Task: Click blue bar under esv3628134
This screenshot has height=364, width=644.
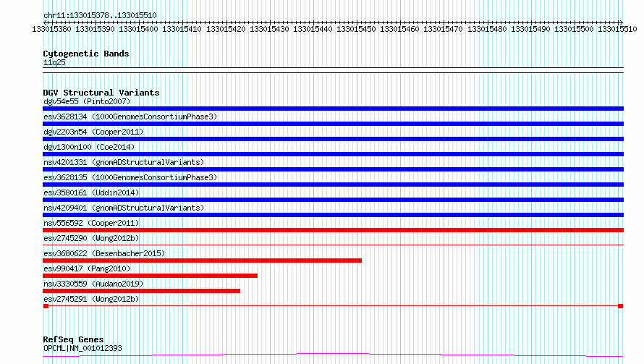Action: coord(333,124)
